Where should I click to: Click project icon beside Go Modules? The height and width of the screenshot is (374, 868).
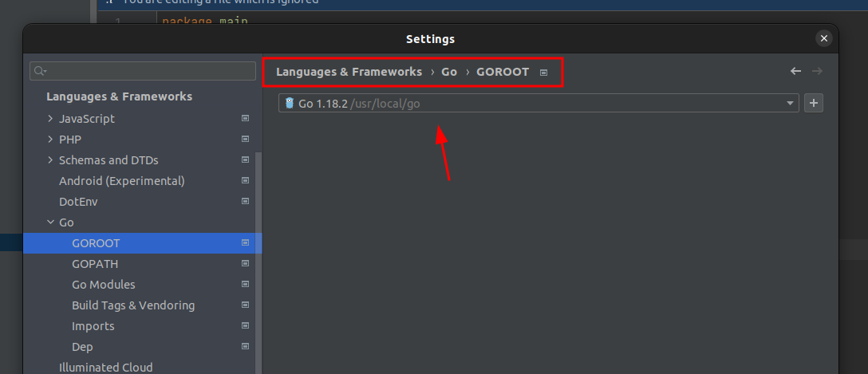(x=245, y=285)
